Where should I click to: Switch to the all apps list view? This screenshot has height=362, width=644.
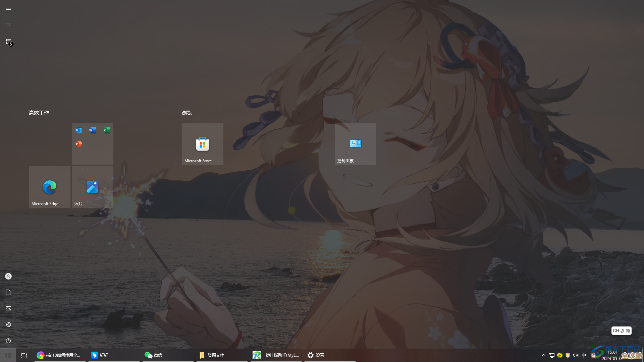pos(8,42)
